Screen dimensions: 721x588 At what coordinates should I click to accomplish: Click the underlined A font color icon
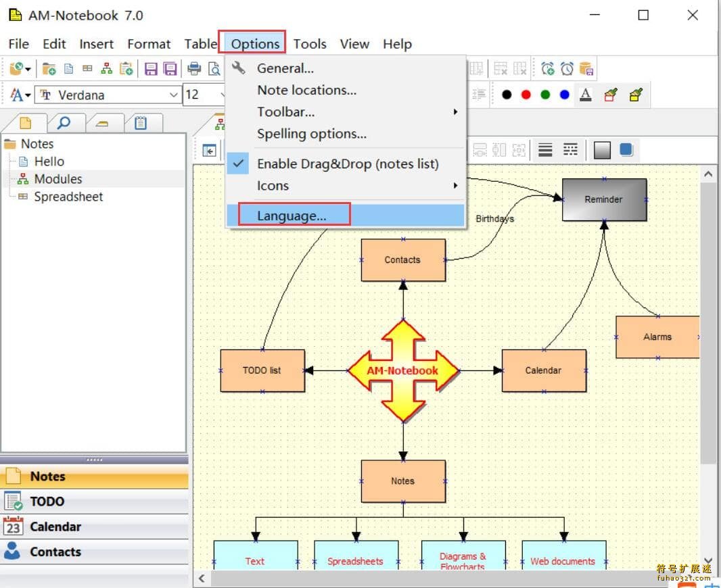pos(585,95)
